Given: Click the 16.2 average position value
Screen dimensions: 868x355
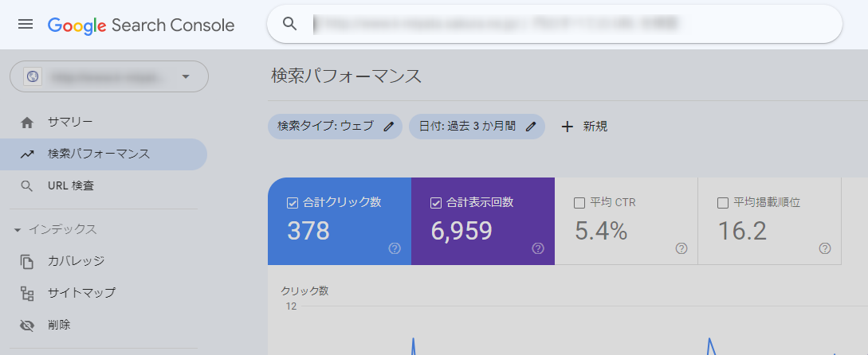Looking at the screenshot, I should (742, 231).
